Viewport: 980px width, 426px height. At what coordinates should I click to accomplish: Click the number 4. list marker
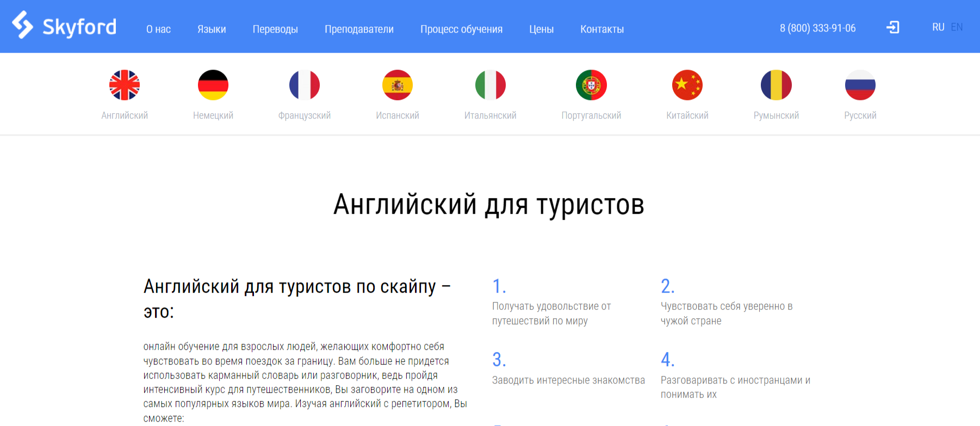pos(667,360)
